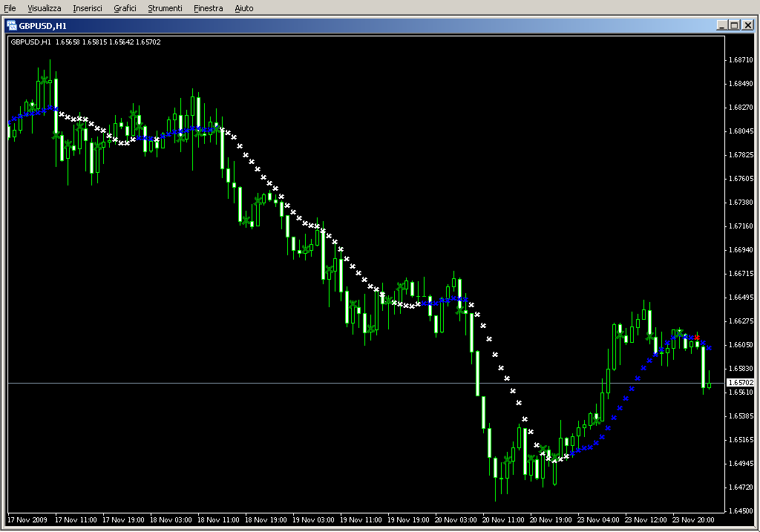760x532 pixels.
Task: Open the Grafici menu
Action: pyautogui.click(x=125, y=8)
